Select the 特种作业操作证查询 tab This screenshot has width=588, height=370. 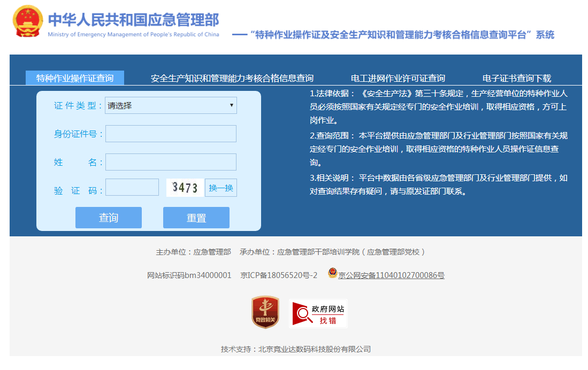pyautogui.click(x=75, y=78)
